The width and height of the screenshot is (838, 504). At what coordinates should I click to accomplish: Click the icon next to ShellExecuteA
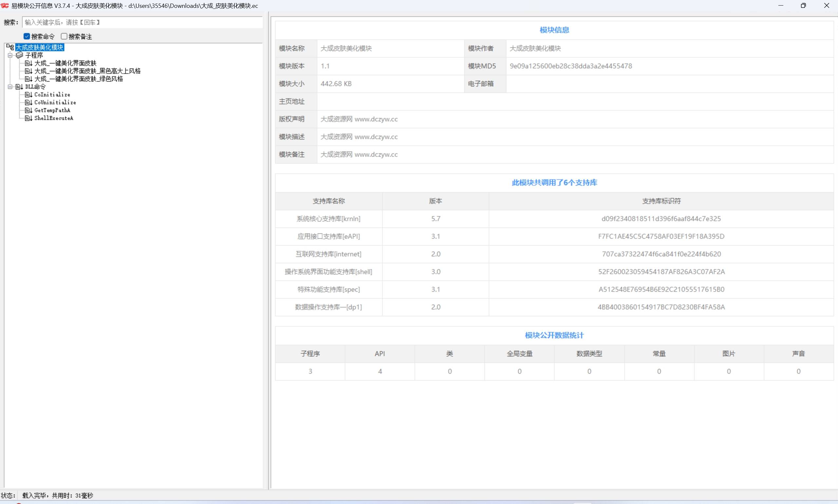coord(28,118)
